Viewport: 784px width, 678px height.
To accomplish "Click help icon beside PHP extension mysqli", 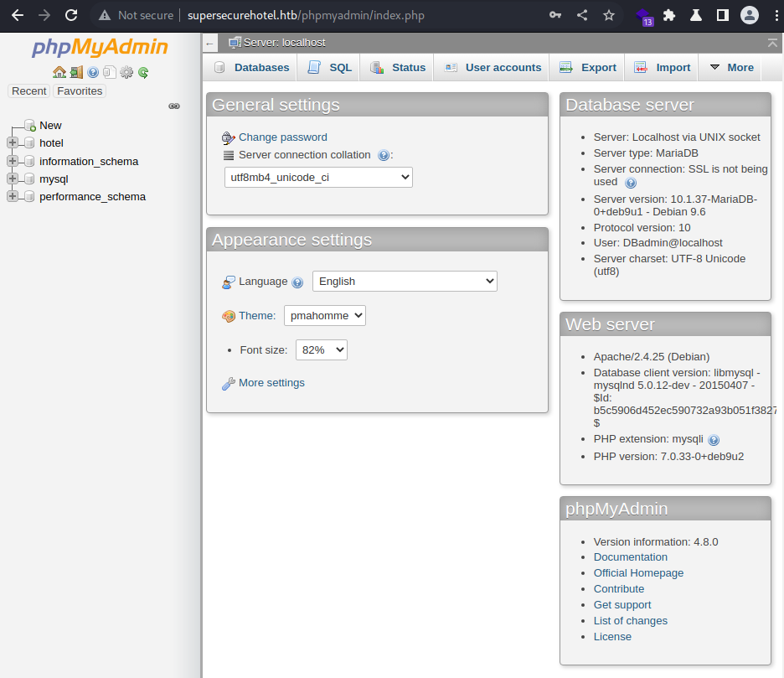I will pos(714,440).
